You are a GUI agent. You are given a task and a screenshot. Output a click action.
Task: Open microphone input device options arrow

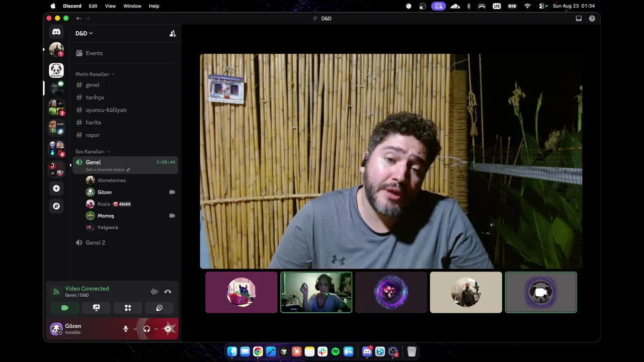pos(135,329)
